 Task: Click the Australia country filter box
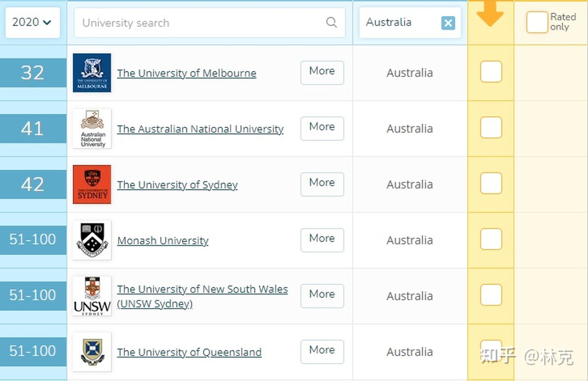point(410,23)
